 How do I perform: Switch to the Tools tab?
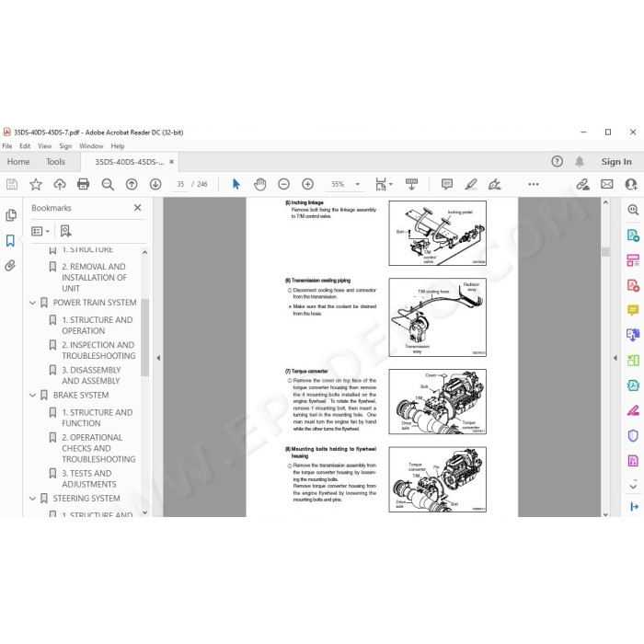(55, 162)
